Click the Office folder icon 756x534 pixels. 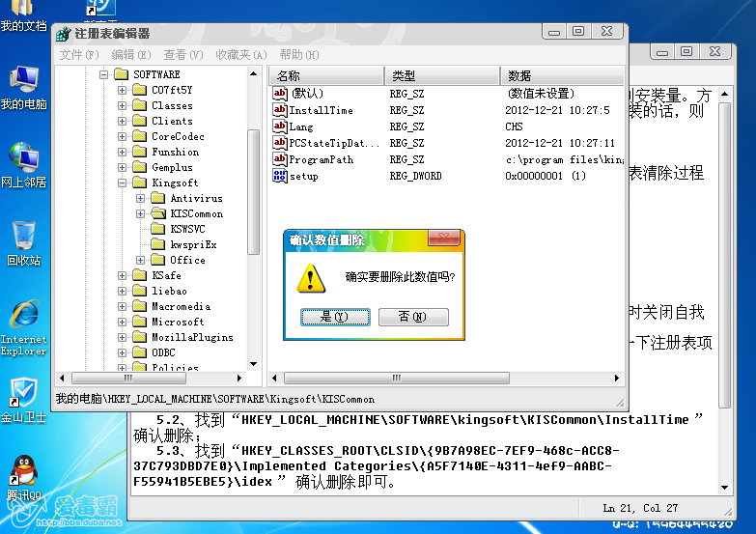click(x=157, y=260)
